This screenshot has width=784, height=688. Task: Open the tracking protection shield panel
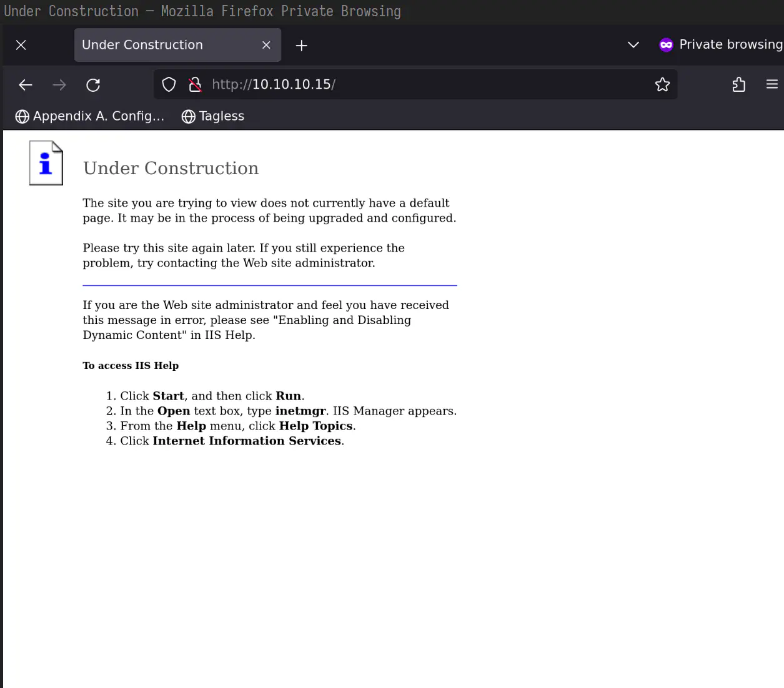pos(169,85)
